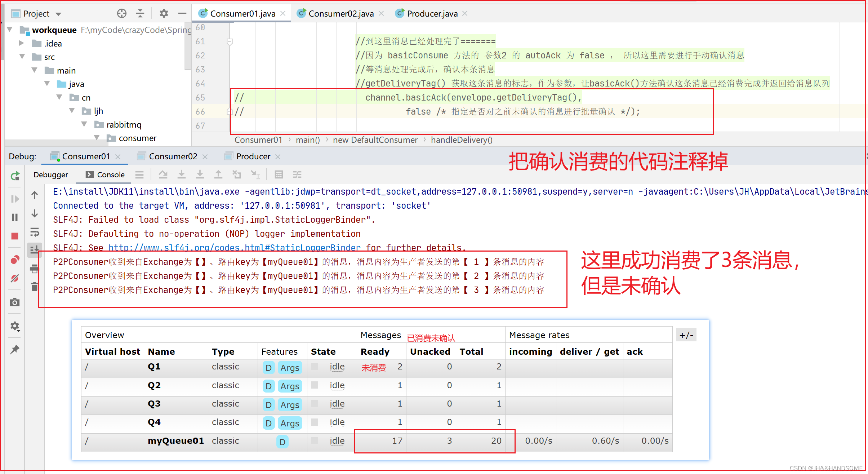Switch to Console tab
The image size is (868, 474).
[105, 175]
